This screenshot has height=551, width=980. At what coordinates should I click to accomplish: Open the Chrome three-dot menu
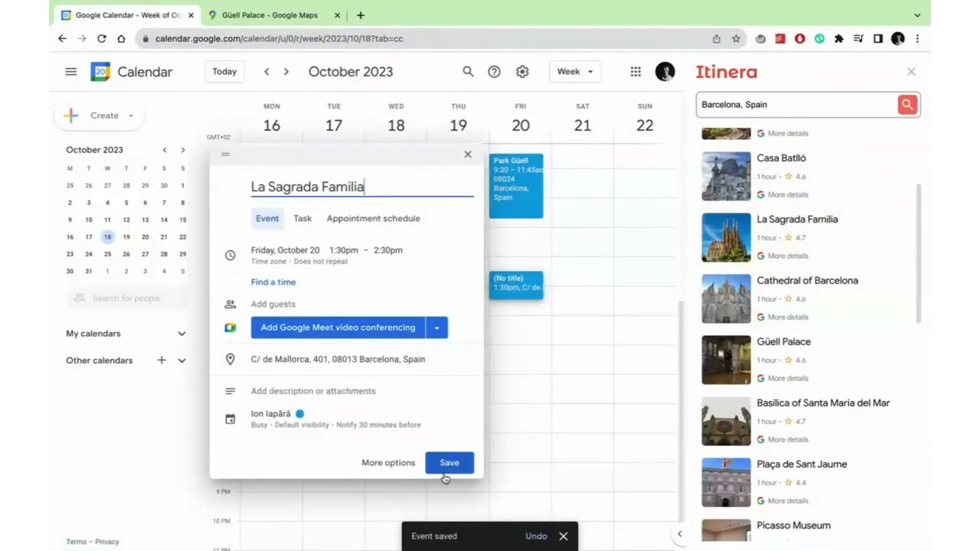[917, 38]
